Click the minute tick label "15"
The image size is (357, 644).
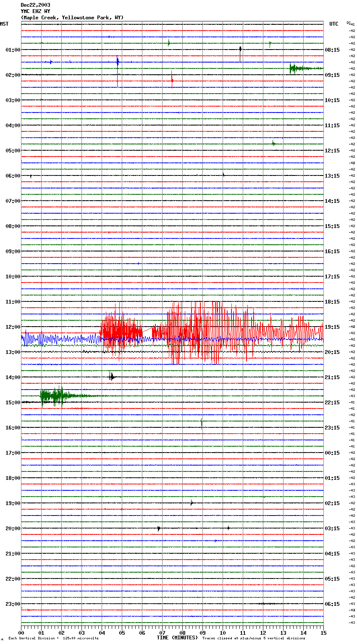323,633
